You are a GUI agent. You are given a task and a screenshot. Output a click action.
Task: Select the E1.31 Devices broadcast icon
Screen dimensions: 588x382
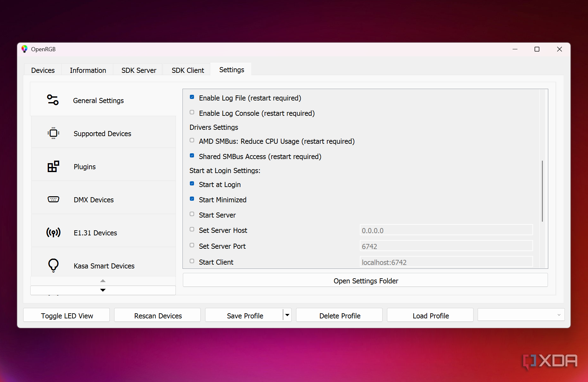click(x=53, y=233)
